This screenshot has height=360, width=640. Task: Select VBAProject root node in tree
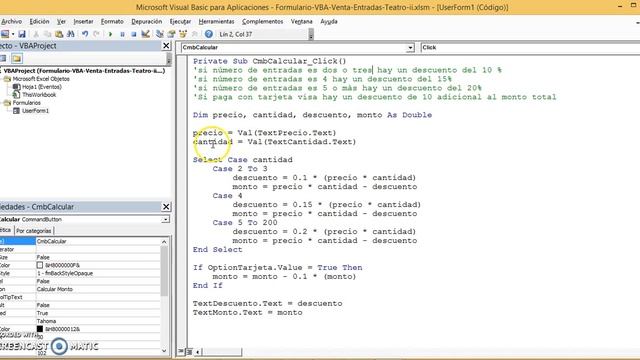[84, 71]
